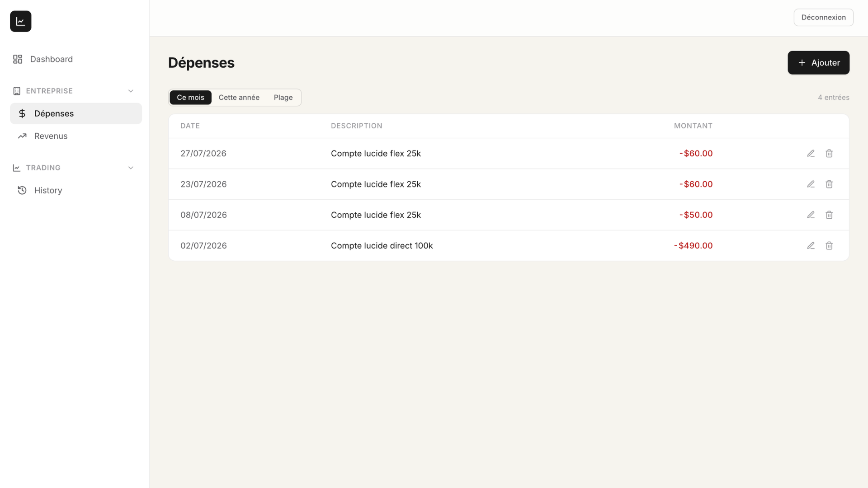Viewport: 868px width, 488px height.
Task: Collapse the Entreprise section chevron
Action: [131, 91]
